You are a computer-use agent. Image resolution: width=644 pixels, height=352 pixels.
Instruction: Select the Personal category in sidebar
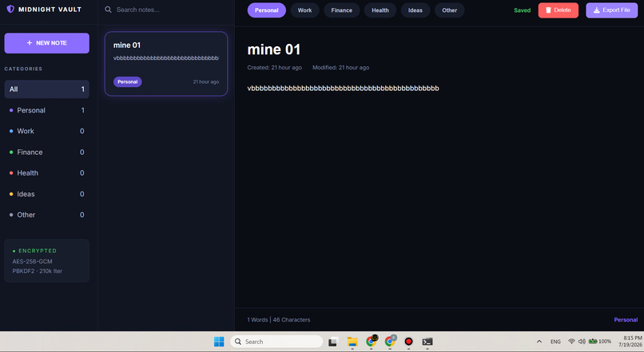[x=47, y=110]
